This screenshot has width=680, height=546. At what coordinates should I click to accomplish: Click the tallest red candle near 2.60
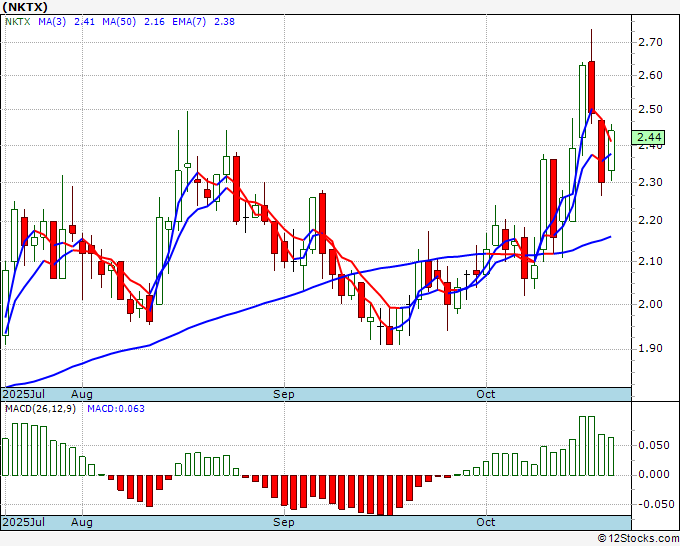[x=592, y=86]
